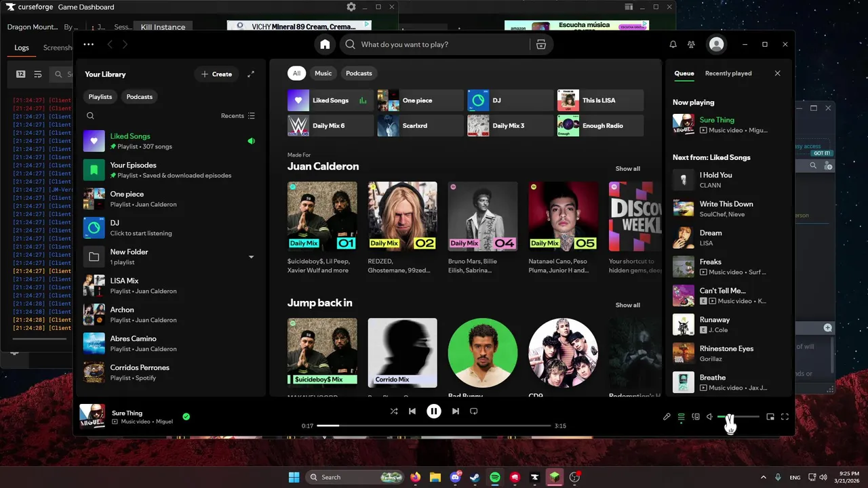Show lyrics with microphone icon
Viewport: 868px width, 488px height.
coord(667,417)
